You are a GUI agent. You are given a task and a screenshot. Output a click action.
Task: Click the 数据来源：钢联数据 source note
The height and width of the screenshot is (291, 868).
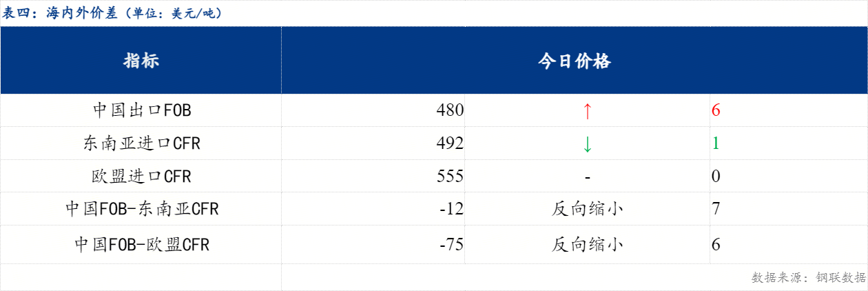point(808,277)
